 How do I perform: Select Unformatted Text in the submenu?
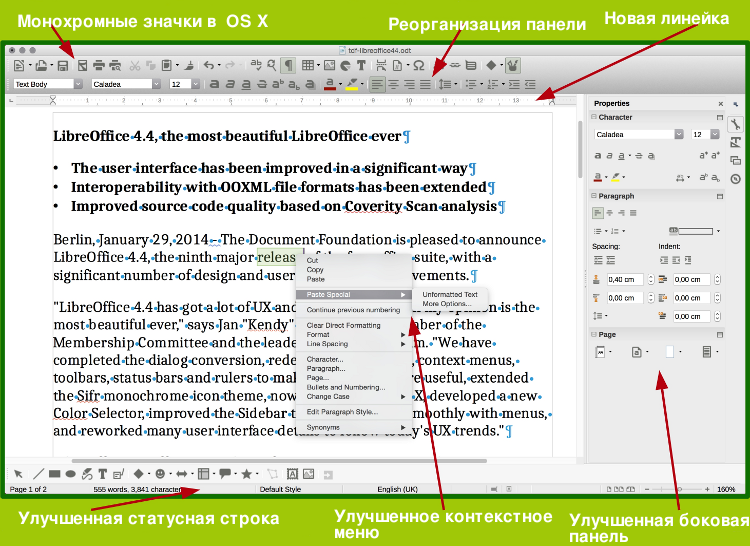click(x=450, y=295)
